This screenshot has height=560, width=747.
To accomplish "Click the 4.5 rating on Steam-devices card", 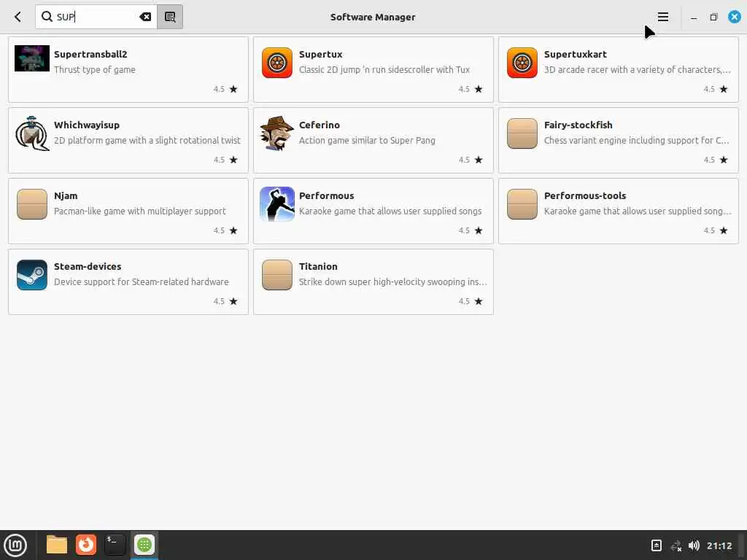I will (x=219, y=301).
